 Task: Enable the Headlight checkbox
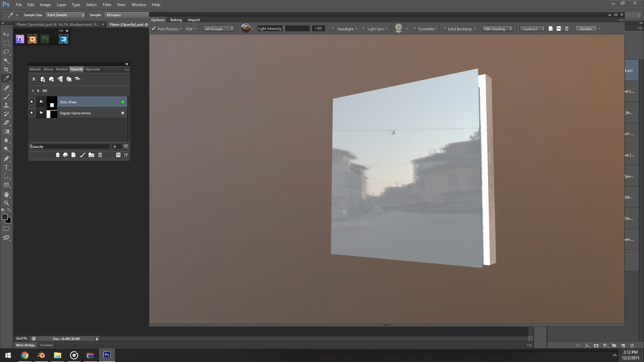click(x=333, y=28)
